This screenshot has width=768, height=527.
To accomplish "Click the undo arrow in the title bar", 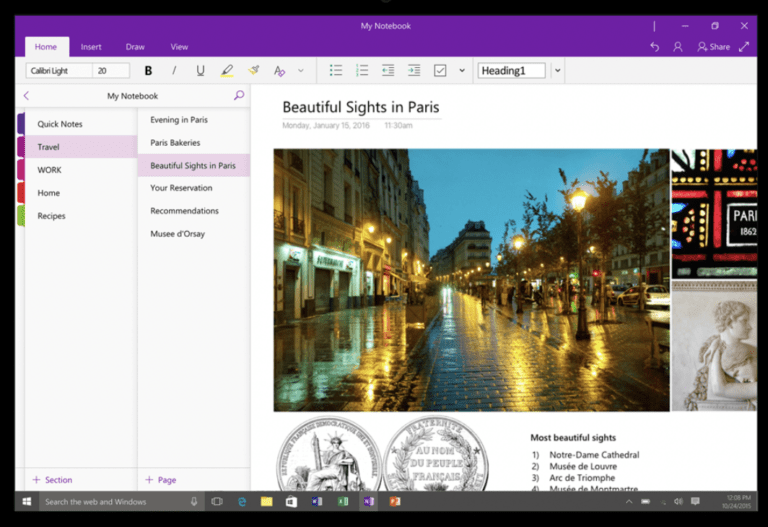I will coord(654,47).
